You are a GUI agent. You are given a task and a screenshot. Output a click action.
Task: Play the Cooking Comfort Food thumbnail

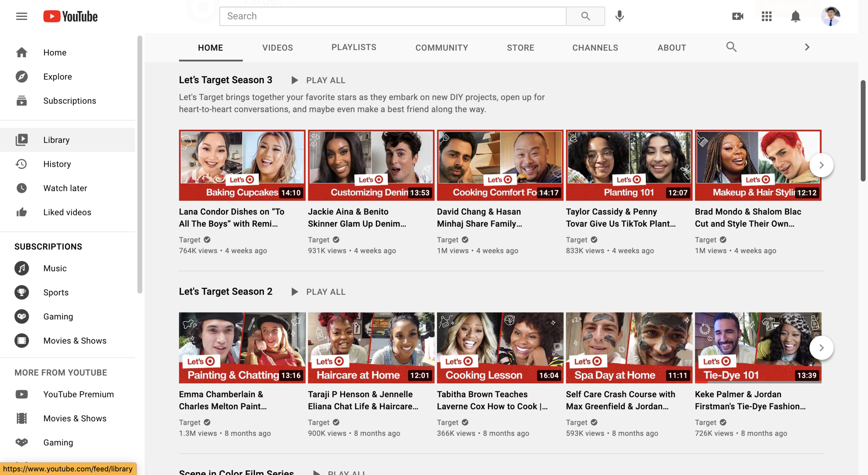click(x=500, y=165)
